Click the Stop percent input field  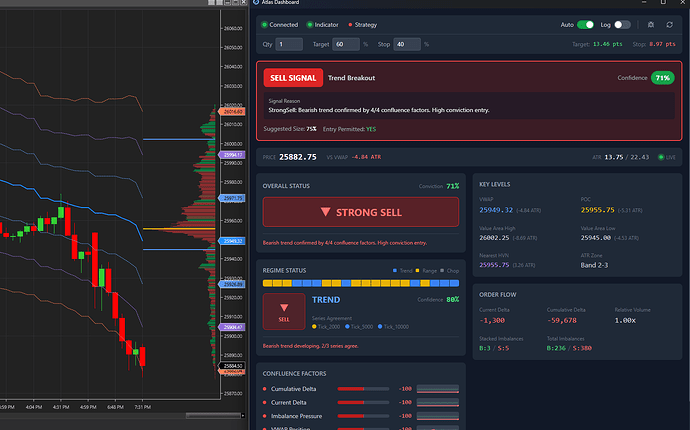[406, 44]
